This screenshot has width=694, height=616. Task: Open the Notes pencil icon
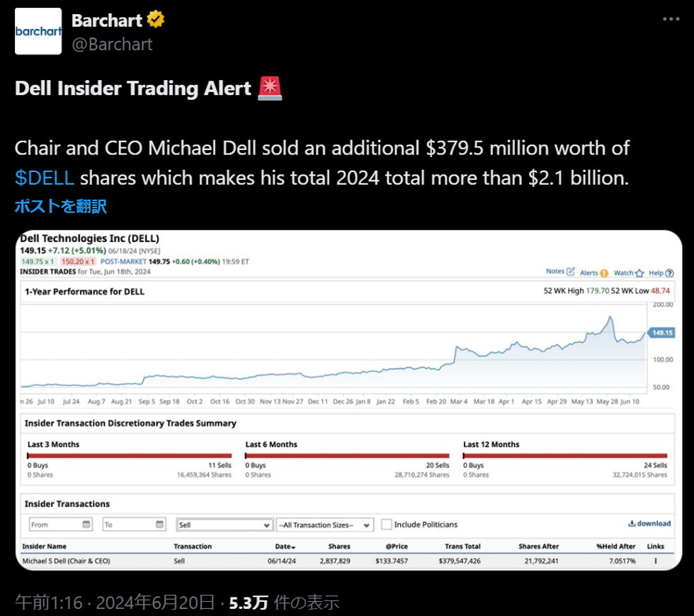(570, 271)
